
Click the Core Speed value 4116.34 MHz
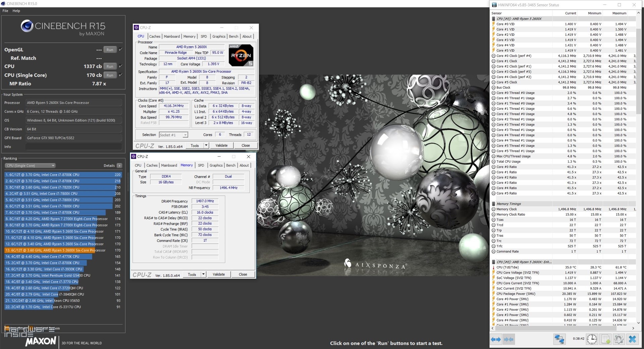point(174,106)
